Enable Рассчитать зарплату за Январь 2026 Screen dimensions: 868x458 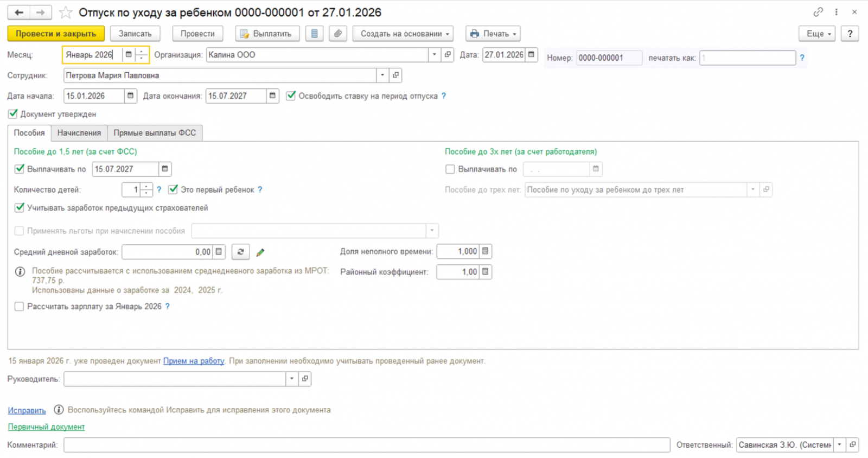pos(20,307)
